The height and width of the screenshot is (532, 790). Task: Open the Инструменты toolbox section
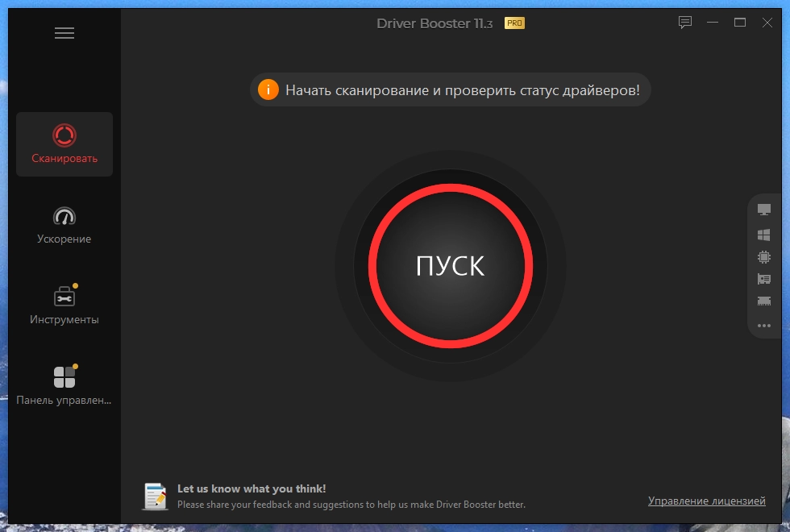(x=64, y=305)
